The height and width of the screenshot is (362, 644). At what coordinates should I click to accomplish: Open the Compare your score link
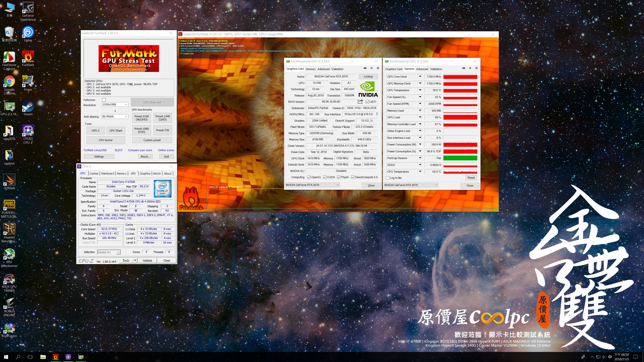(140, 150)
